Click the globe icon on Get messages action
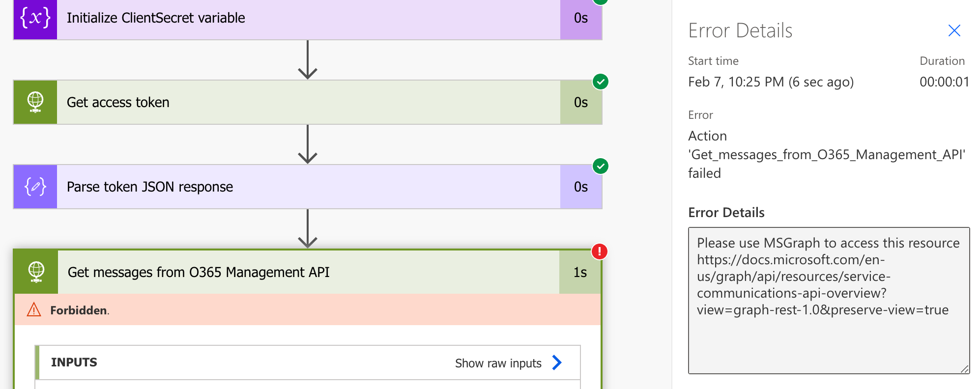Screen dimensions: 980x389 (x=35, y=272)
